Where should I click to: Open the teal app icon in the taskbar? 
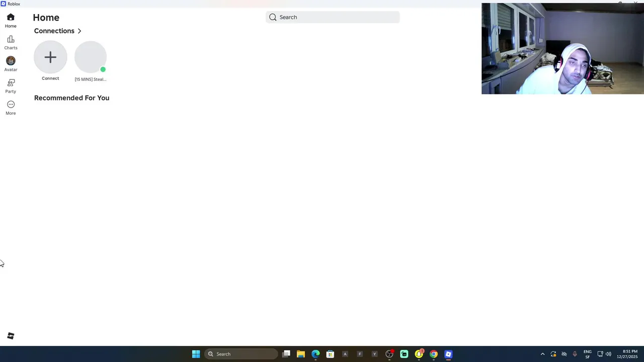[x=404, y=354]
